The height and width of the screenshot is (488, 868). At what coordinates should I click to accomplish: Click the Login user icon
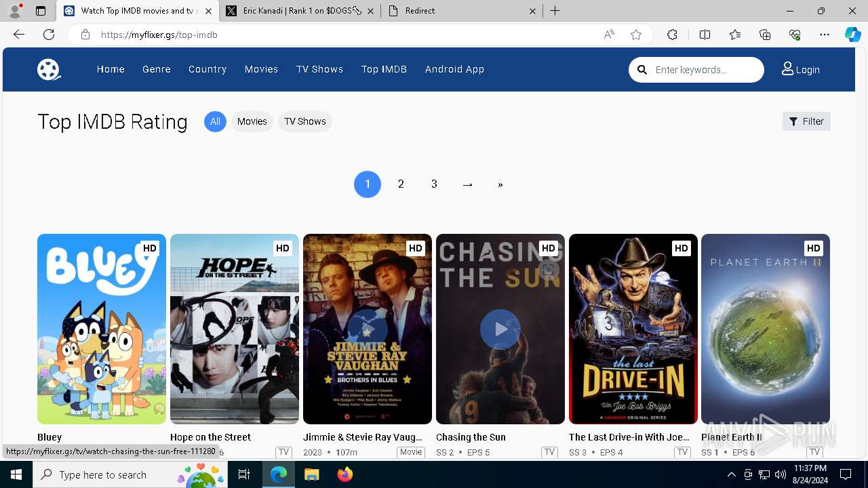(x=787, y=68)
